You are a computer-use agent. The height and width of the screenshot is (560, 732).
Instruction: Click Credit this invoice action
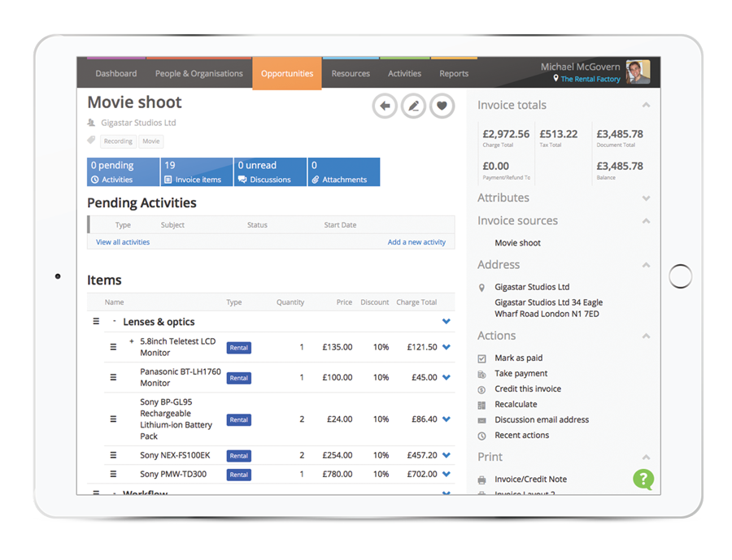coord(528,389)
